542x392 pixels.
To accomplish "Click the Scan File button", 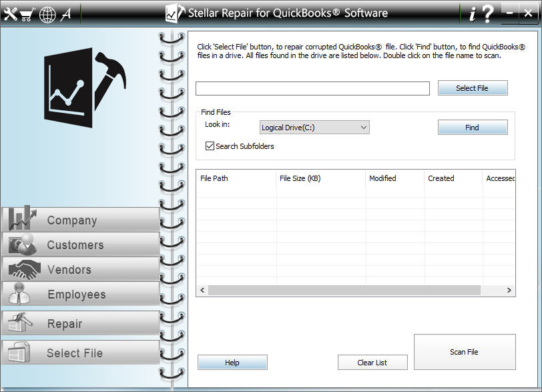I will 464,352.
